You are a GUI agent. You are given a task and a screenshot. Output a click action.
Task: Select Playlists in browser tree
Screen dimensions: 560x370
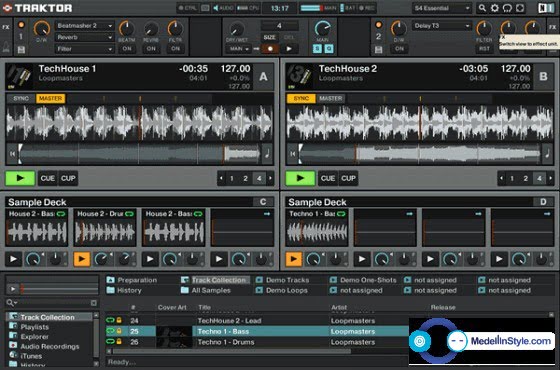pyautogui.click(x=35, y=327)
